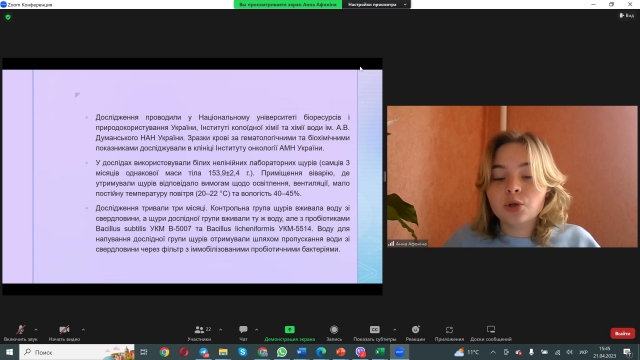This screenshot has height=360, width=640.
Task: Click the divider handle between slide and video
Action: point(384,176)
